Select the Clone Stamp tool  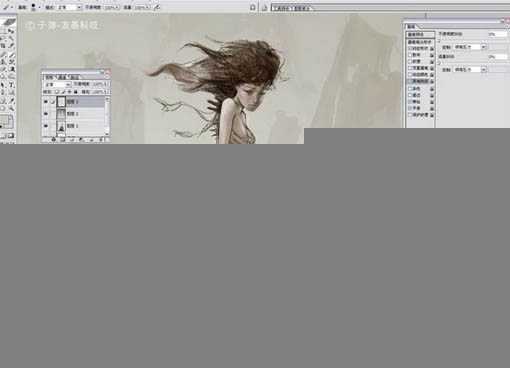click(x=4, y=61)
